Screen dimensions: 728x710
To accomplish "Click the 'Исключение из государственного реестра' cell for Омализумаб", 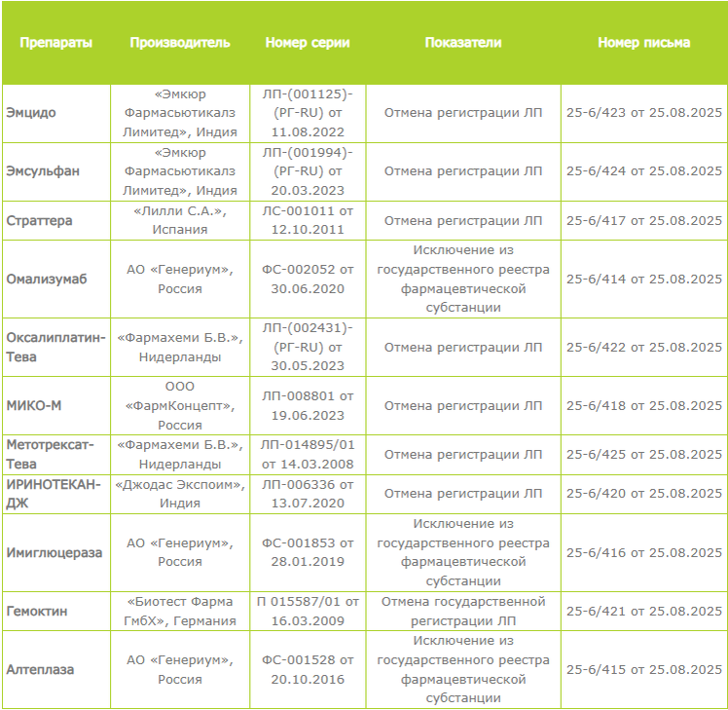I will (x=463, y=279).
